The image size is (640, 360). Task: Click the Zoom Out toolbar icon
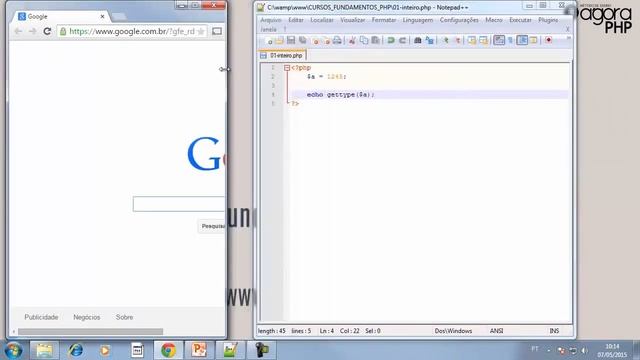pos(458,40)
